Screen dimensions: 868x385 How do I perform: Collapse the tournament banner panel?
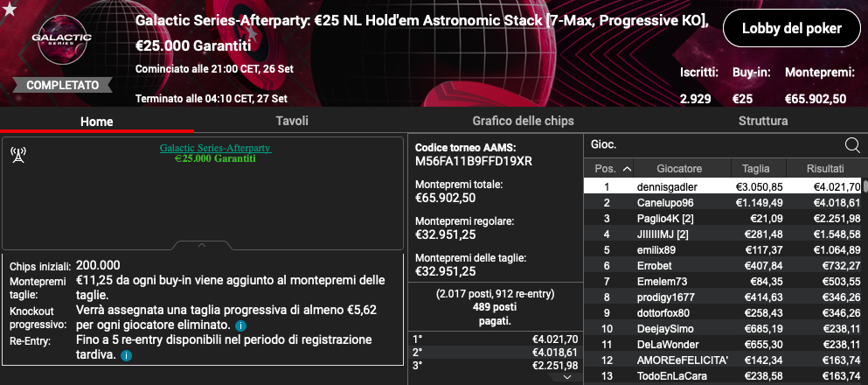point(202,245)
